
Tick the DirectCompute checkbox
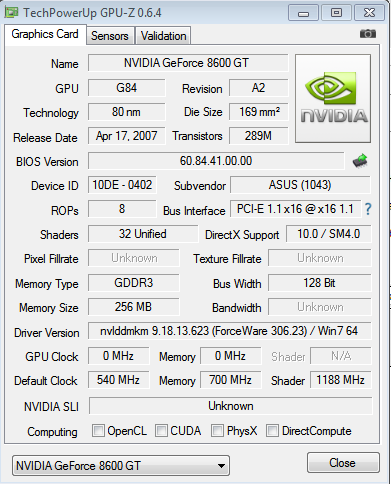pyautogui.click(x=272, y=430)
